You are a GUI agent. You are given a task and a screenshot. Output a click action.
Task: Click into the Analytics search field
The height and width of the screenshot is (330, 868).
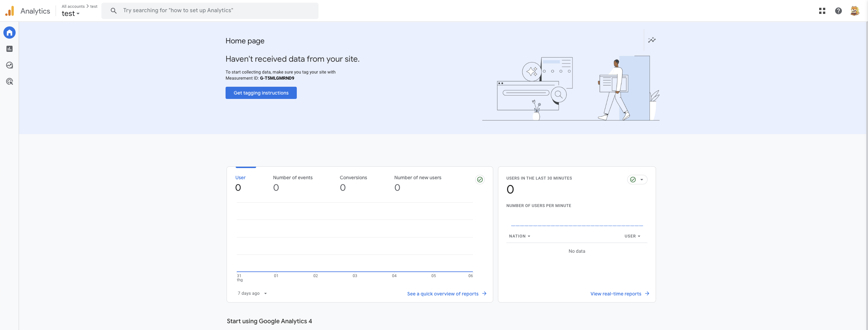[x=210, y=11]
